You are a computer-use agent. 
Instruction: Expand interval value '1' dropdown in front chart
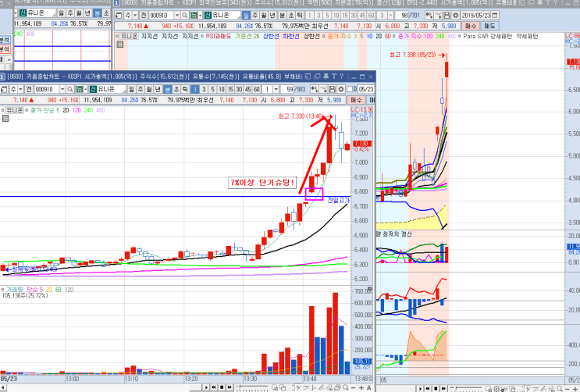(x=276, y=89)
